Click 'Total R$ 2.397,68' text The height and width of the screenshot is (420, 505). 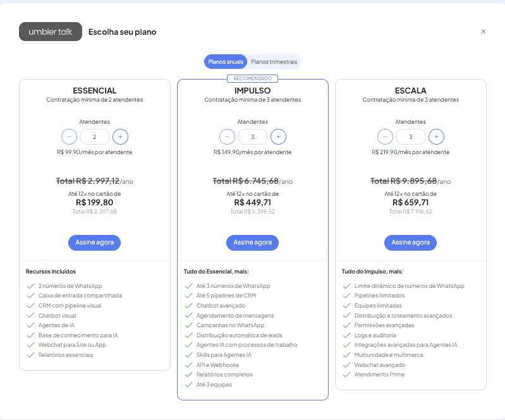[95, 212]
